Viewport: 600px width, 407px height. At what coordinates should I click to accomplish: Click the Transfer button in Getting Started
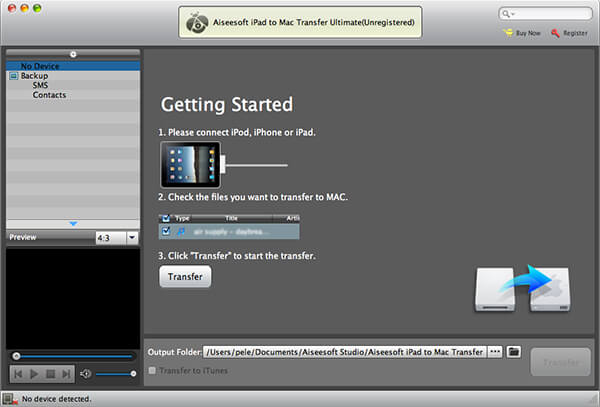(185, 276)
